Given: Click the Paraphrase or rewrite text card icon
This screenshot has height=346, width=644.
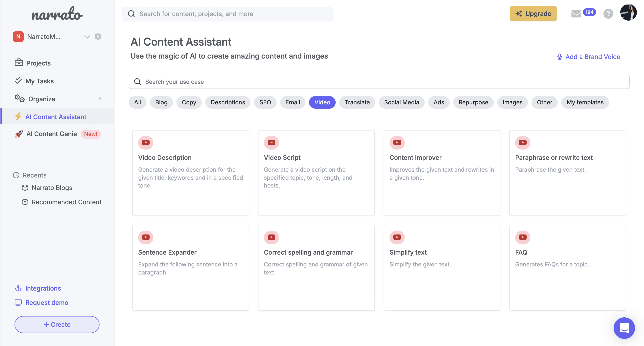Looking at the screenshot, I should tap(523, 142).
